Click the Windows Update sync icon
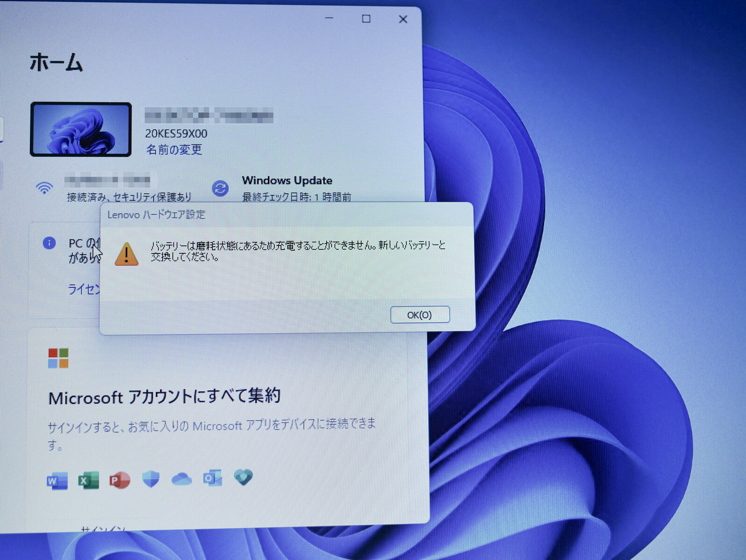746x560 pixels. point(220,189)
